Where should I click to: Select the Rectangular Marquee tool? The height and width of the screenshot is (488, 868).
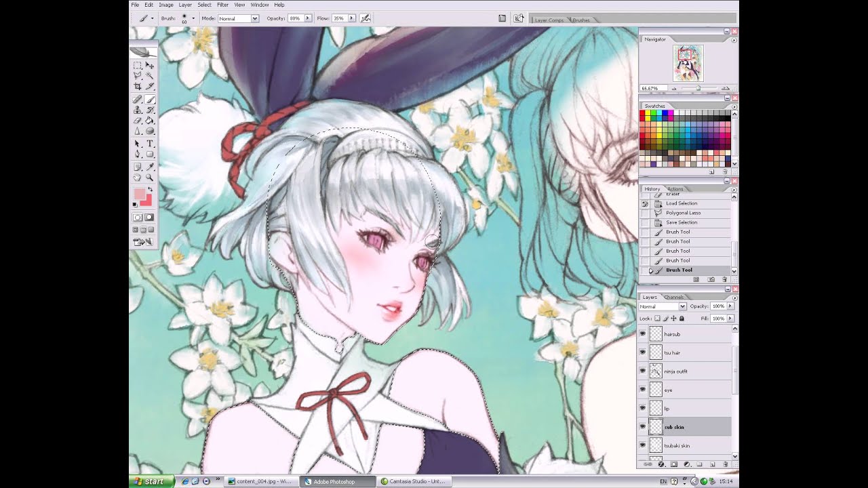coord(138,66)
